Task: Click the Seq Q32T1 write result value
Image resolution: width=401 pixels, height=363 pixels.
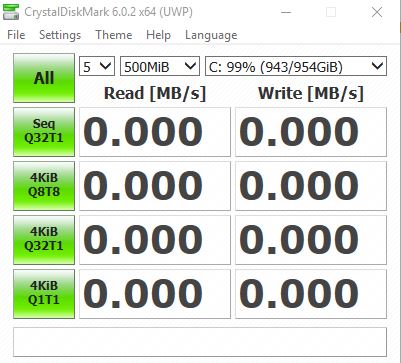Action: pyautogui.click(x=311, y=132)
